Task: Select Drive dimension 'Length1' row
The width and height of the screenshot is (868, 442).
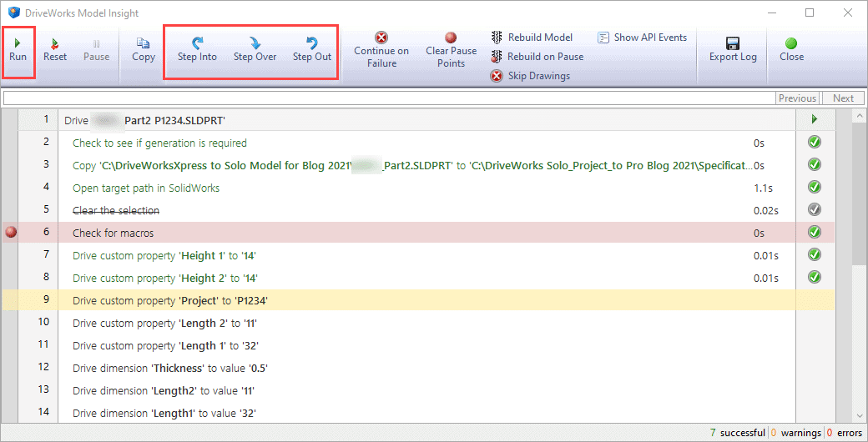Action: coord(426,413)
